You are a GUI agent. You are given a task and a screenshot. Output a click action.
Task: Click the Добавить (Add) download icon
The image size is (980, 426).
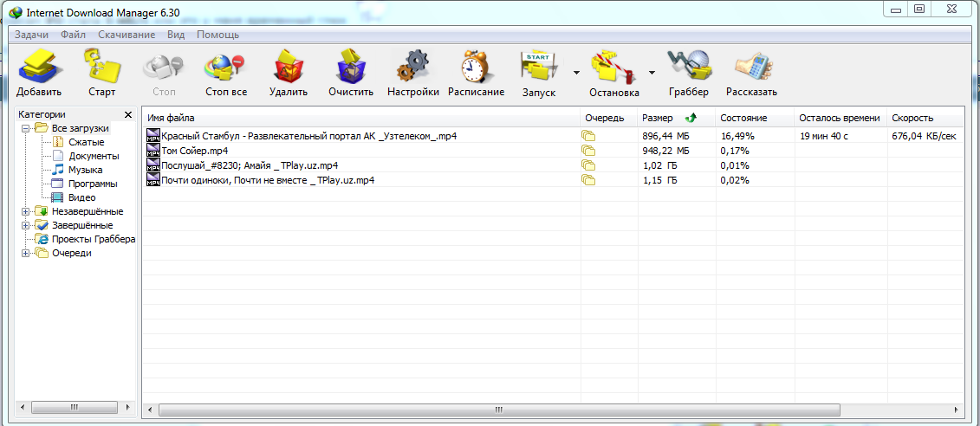pos(38,67)
